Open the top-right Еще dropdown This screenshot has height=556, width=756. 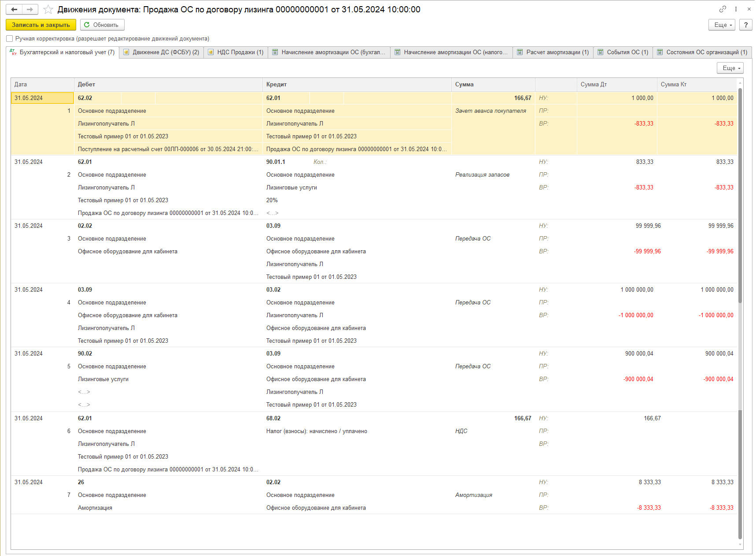coord(722,25)
